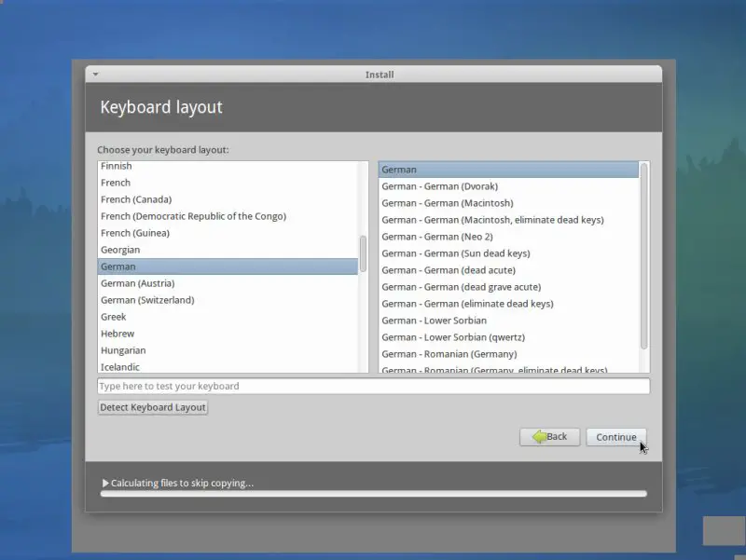
Task: Click the right variant list scrollbar
Action: pyautogui.click(x=643, y=256)
